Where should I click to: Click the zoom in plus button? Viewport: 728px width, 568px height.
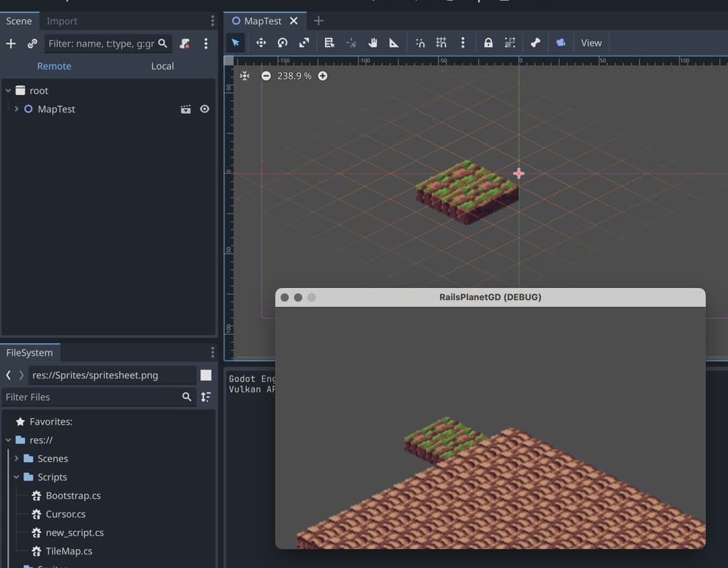coord(323,76)
